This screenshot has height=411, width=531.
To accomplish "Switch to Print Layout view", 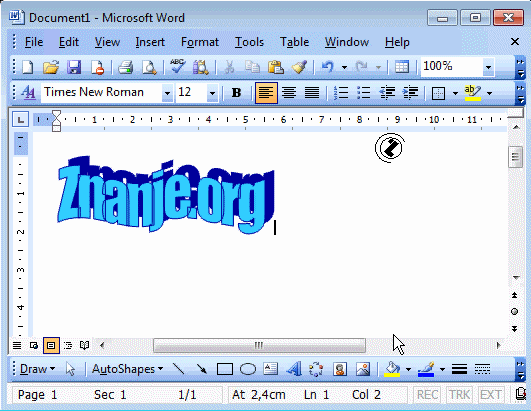I will pos(51,345).
